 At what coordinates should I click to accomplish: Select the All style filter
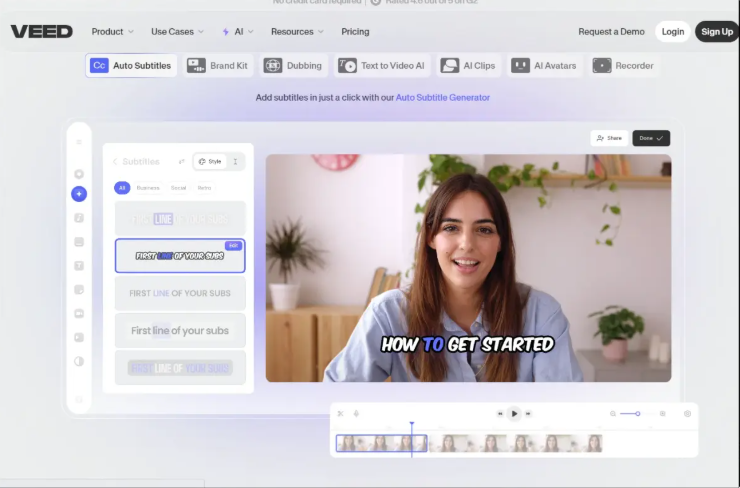coord(122,188)
